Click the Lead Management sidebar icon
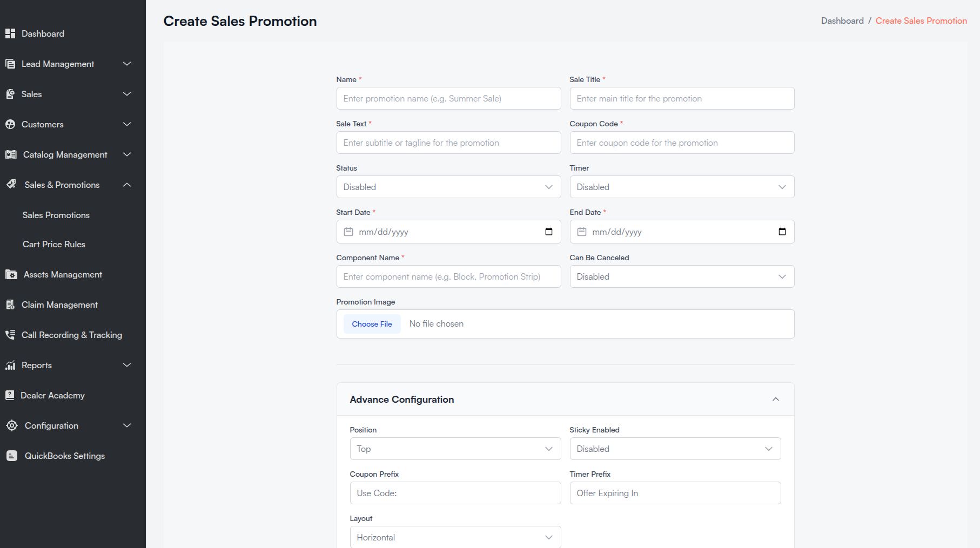This screenshot has height=548, width=980. [10, 64]
